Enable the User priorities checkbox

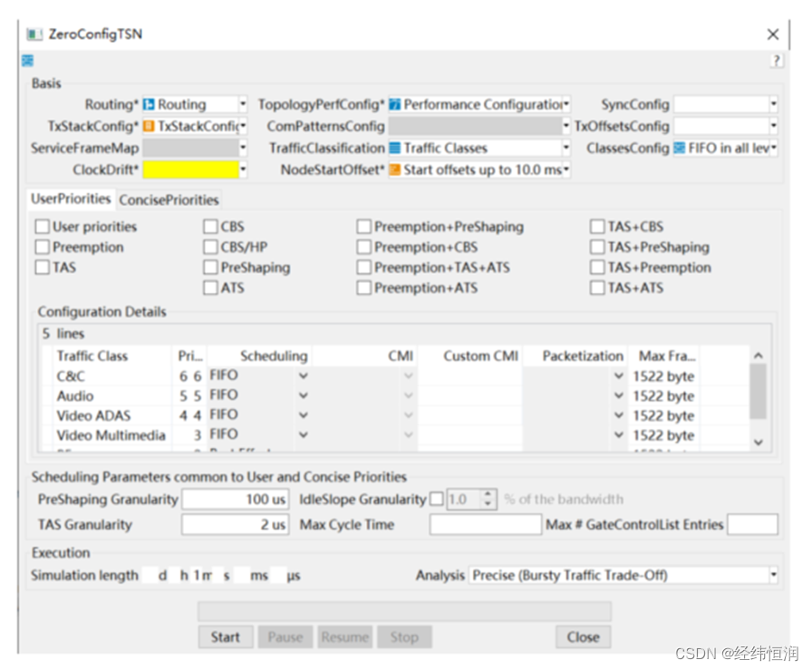tap(43, 227)
